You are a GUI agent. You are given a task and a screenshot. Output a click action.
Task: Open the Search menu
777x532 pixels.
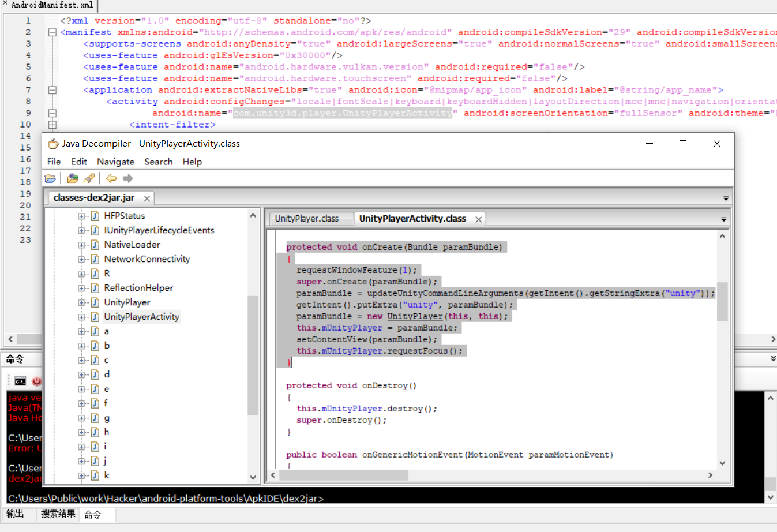pos(158,162)
